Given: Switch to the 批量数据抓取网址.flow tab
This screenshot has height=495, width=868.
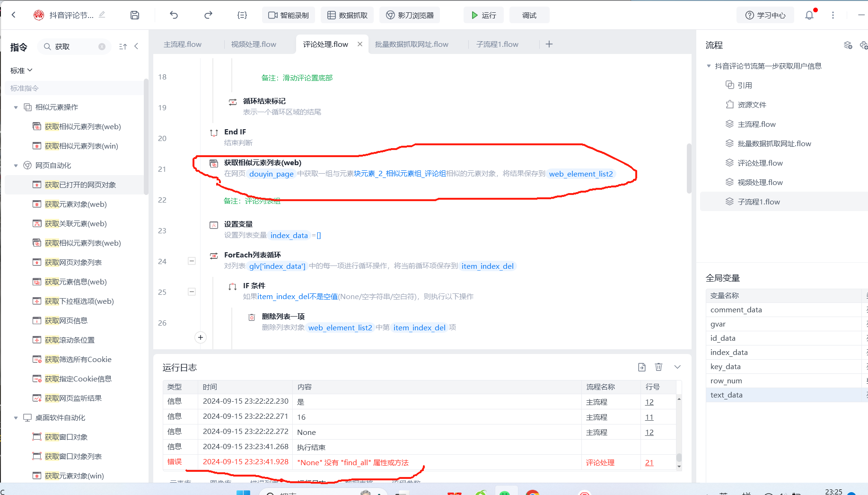Looking at the screenshot, I should [412, 44].
